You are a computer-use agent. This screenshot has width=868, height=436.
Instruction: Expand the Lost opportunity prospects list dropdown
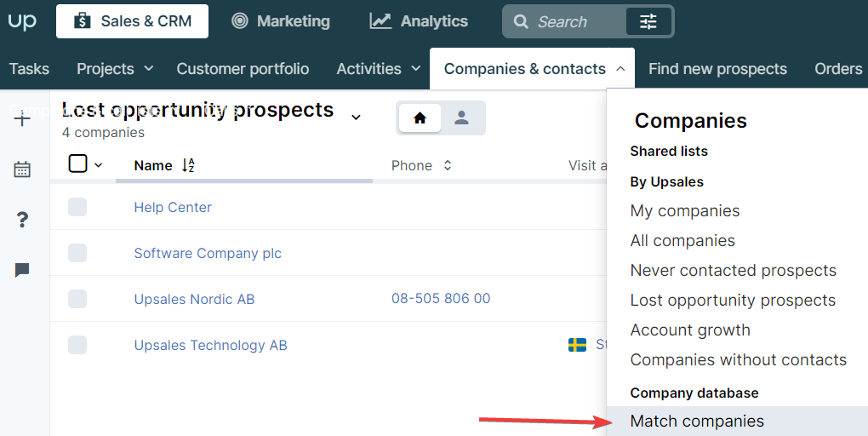point(356,117)
